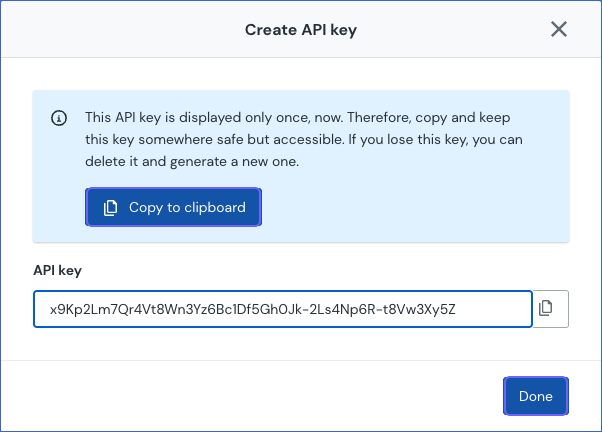Close the Create API key dialog

tap(559, 29)
